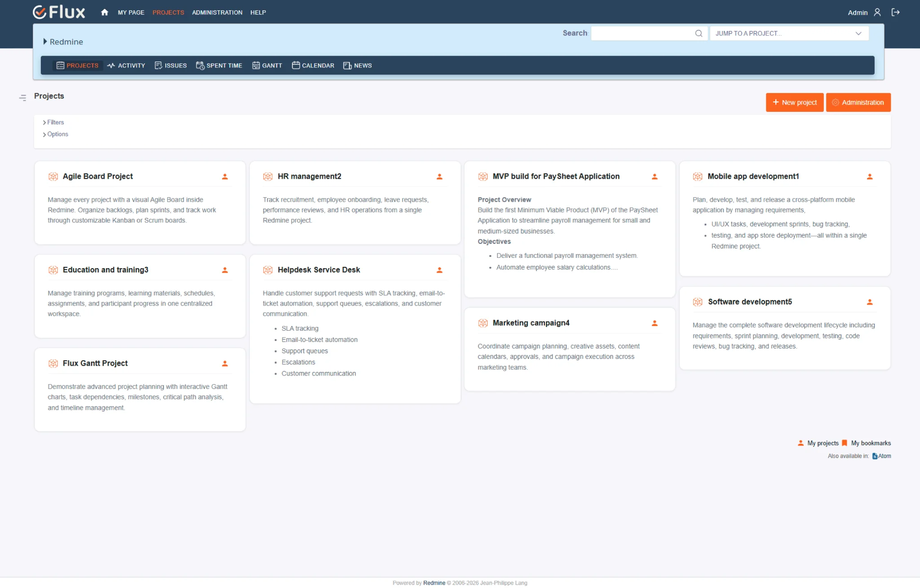Click the search magnifier icon
The height and width of the screenshot is (588, 920).
pyautogui.click(x=699, y=33)
